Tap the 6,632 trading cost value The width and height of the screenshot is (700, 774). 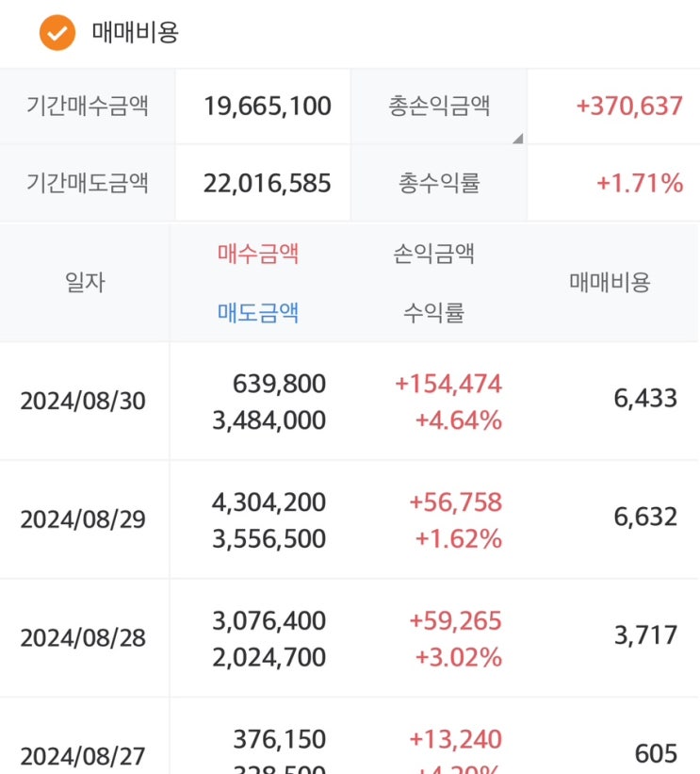pos(645,517)
